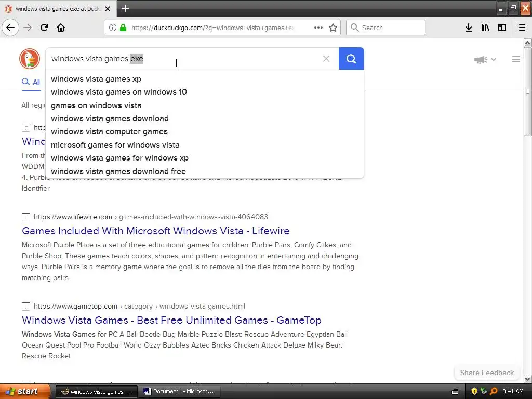Submit search with the blue magnifier button

tap(351, 59)
